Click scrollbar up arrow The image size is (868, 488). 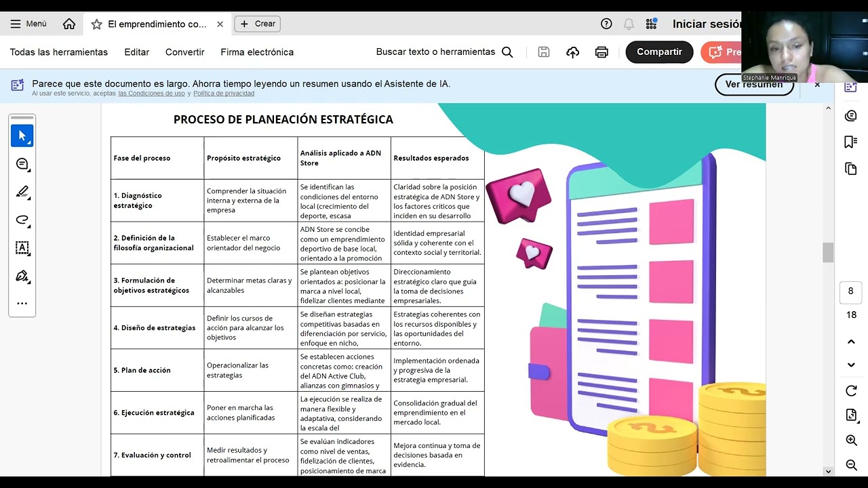click(x=828, y=108)
